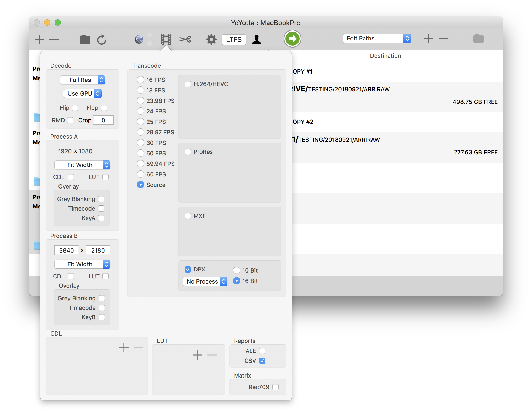Click Process B width field 3840
The width and height of the screenshot is (532, 418).
click(67, 250)
